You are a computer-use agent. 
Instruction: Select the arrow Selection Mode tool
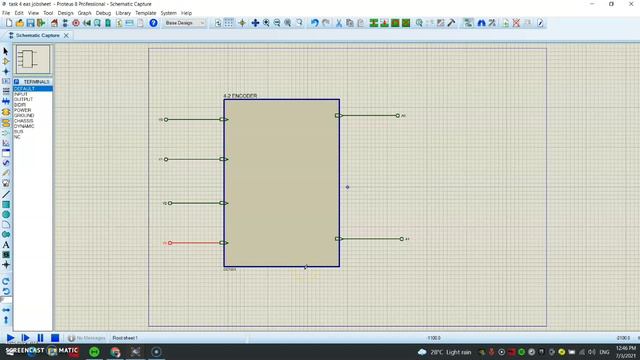click(x=6, y=51)
